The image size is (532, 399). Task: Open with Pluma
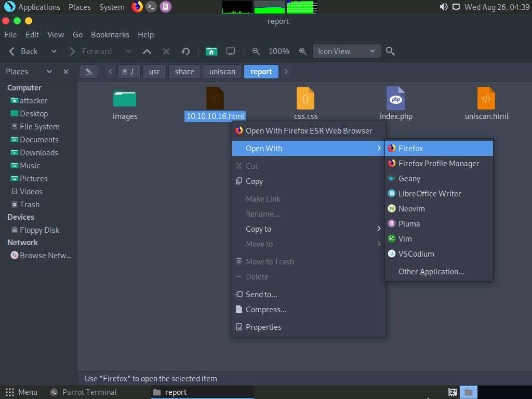[x=438, y=223]
